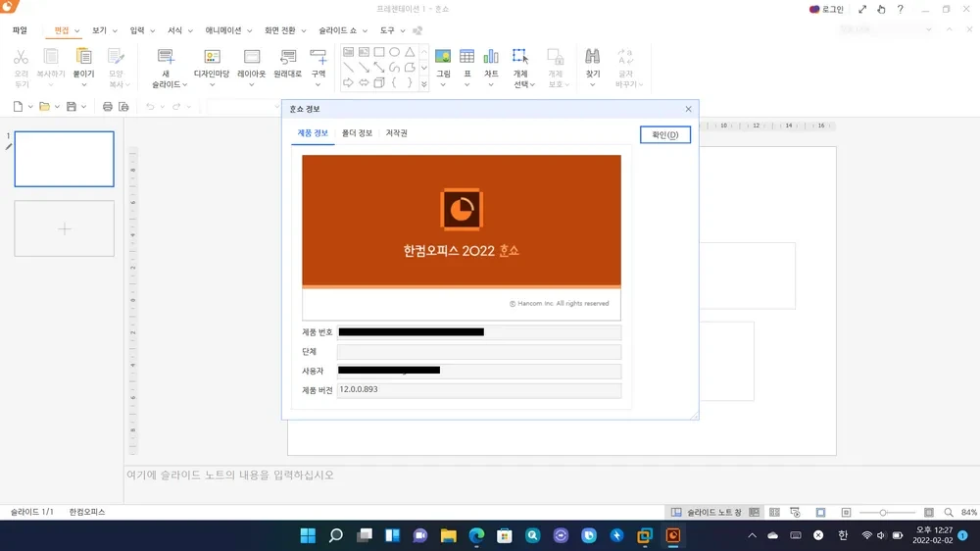Viewport: 980px width, 551px height.
Task: Open the 화면 전환 menu
Action: (x=280, y=30)
